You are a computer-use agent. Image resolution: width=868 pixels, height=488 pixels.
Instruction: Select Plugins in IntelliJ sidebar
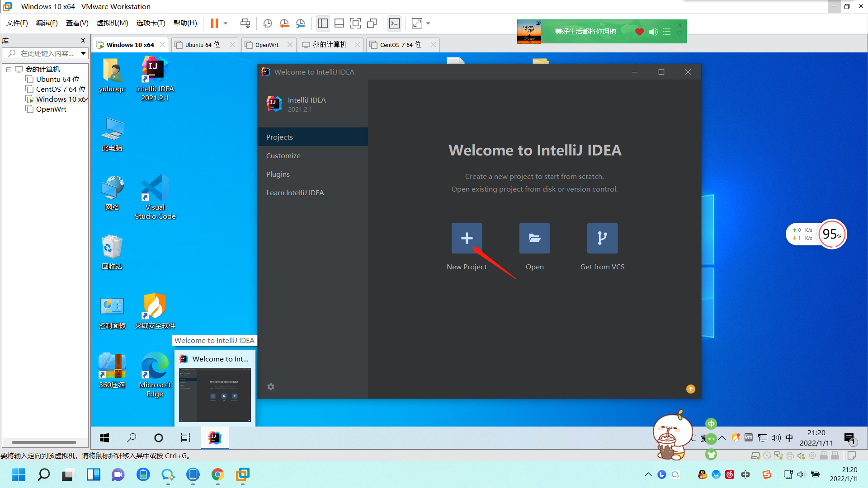[x=312, y=174]
